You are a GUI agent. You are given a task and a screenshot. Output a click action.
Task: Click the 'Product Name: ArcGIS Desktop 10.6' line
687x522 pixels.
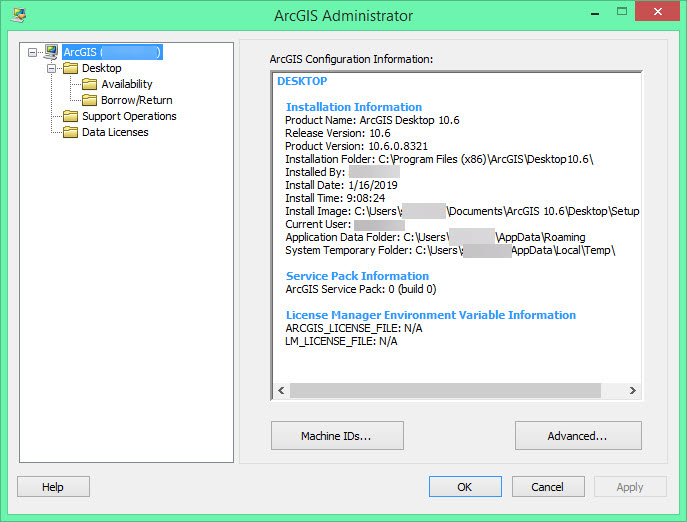(x=372, y=120)
